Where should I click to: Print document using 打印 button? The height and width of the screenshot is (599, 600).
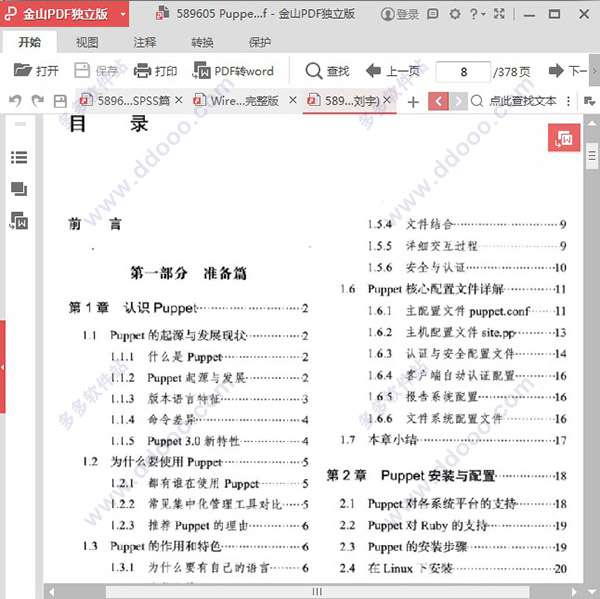(x=155, y=71)
